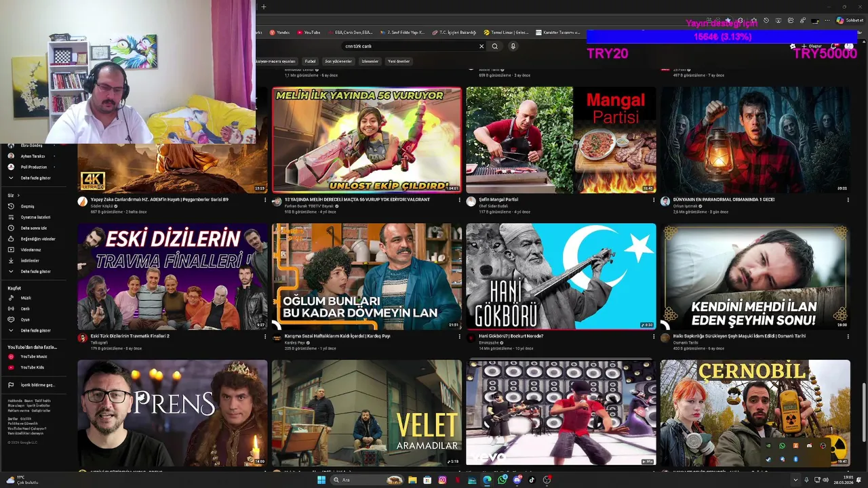Open Instagram from taskbar
Viewport: 868px width, 488px height.
coord(442,480)
